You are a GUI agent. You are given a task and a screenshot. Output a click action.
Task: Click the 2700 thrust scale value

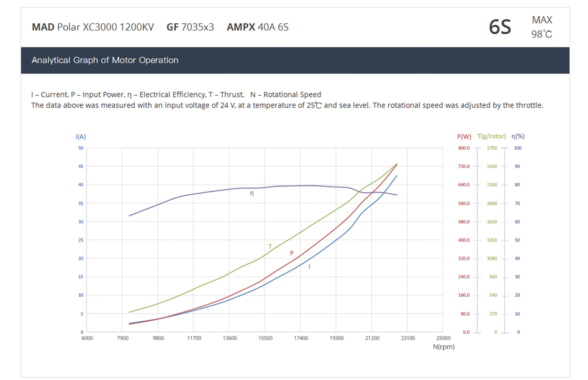492,148
